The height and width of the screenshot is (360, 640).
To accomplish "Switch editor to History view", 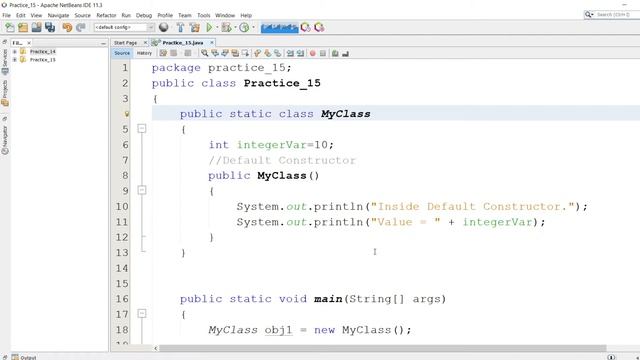I will coord(144,53).
